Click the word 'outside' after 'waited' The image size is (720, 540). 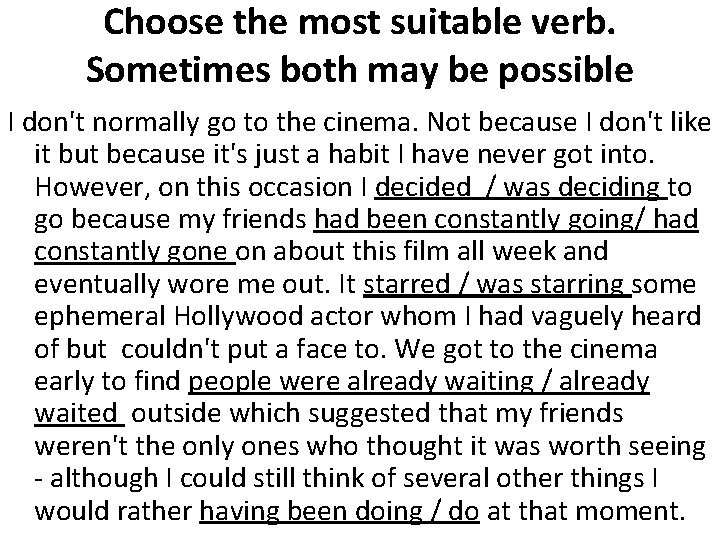click(176, 413)
